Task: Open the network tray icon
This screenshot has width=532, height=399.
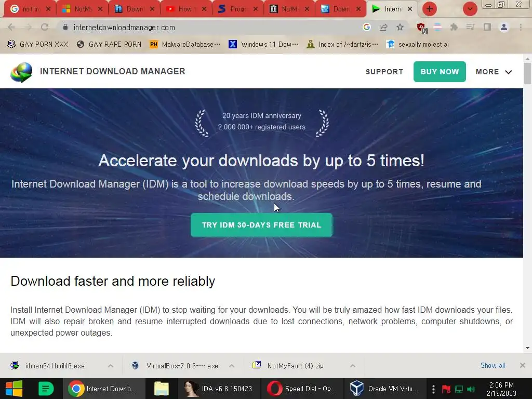Action: [459, 389]
